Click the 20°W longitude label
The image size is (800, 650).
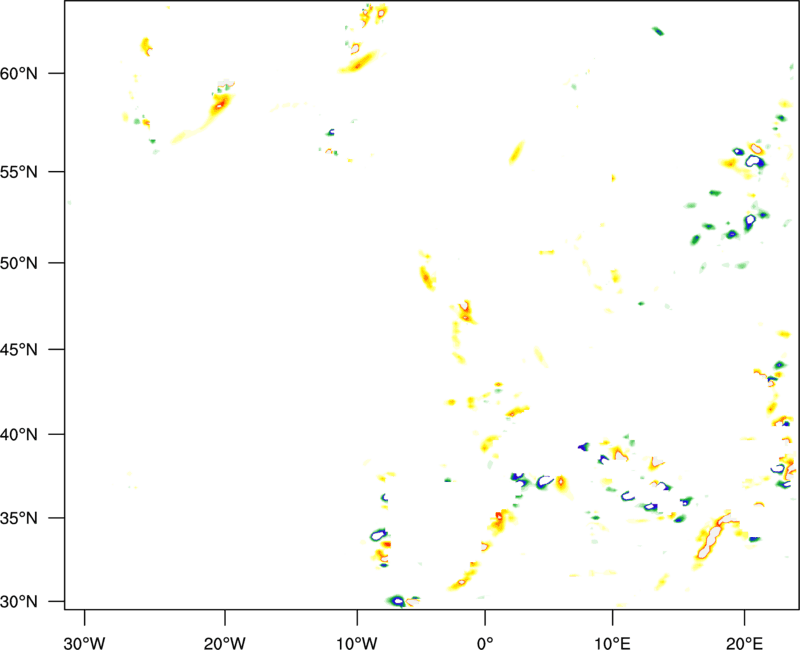coord(224,643)
